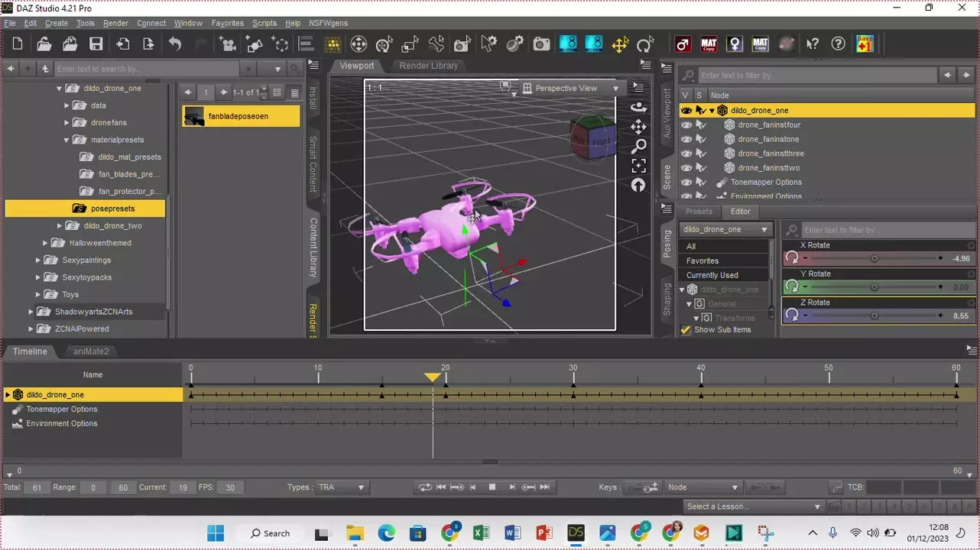Click the Render camera icon
Screen dimensions: 980x550
[541, 44]
